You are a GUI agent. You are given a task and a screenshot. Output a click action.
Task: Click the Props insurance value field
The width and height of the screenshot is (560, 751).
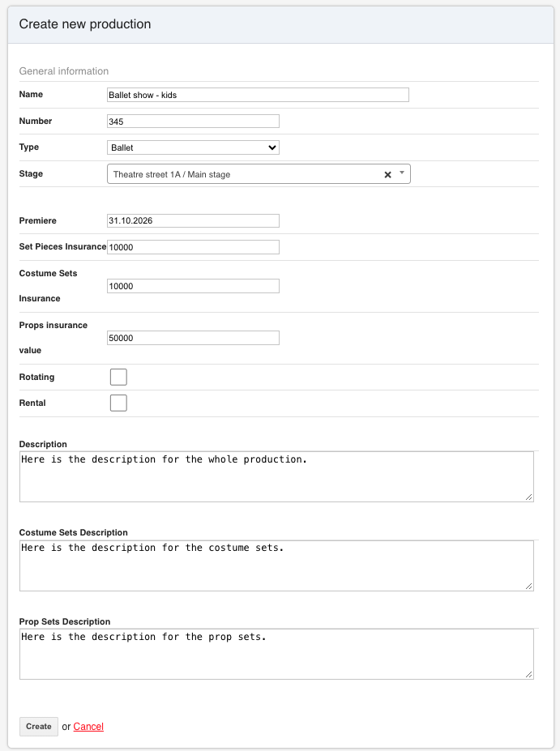point(193,338)
